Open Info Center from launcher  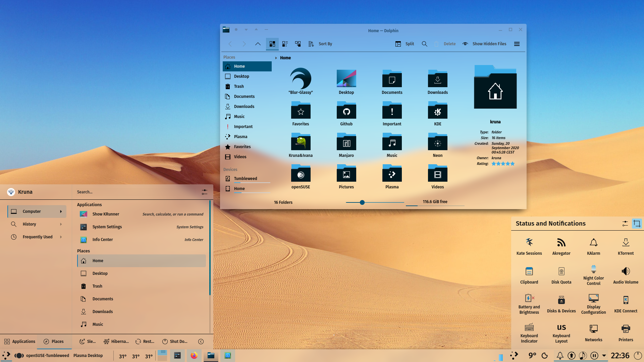tap(142, 240)
